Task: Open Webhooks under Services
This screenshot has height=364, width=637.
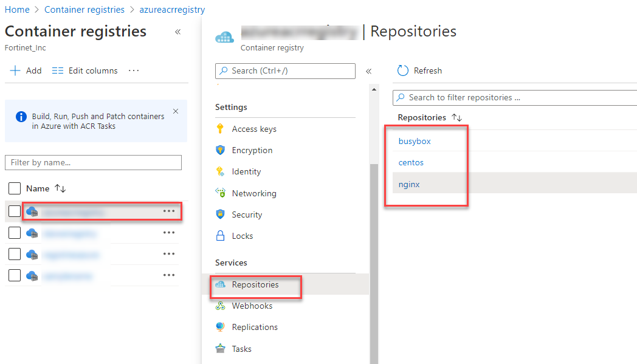Action: [252, 306]
